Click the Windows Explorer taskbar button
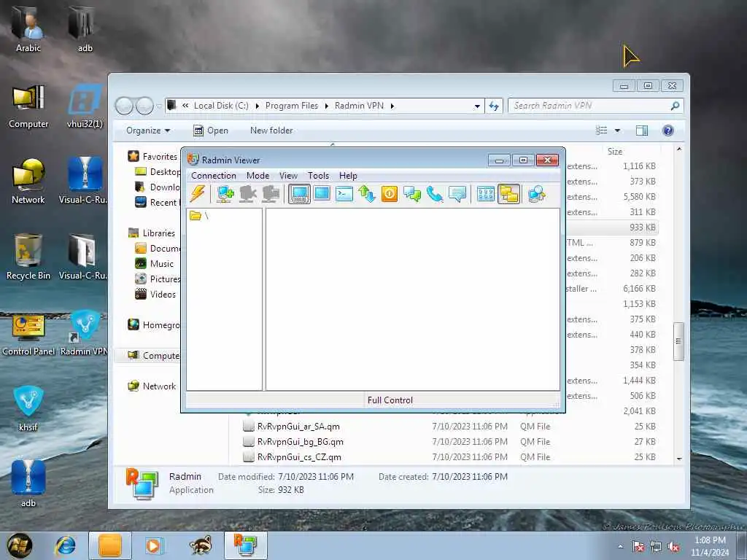This screenshot has width=747, height=560. point(110,545)
